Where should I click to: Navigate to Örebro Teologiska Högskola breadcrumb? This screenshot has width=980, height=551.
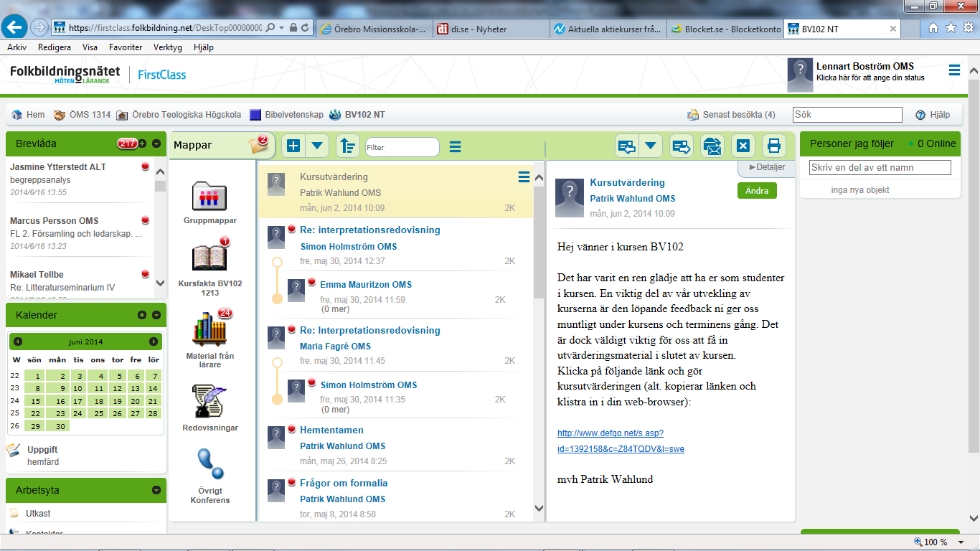[179, 114]
